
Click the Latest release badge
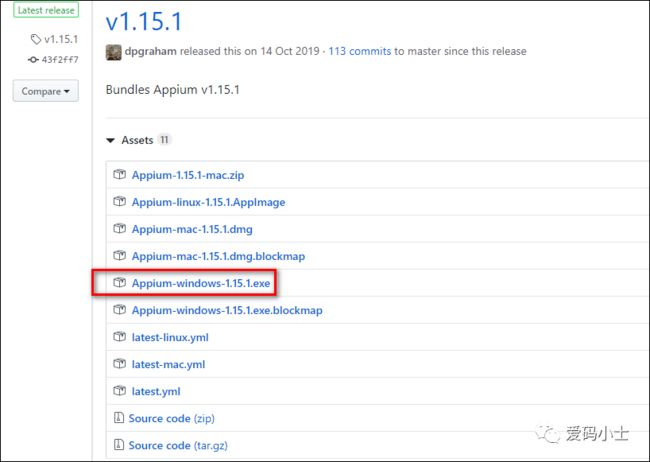pyautogui.click(x=46, y=10)
